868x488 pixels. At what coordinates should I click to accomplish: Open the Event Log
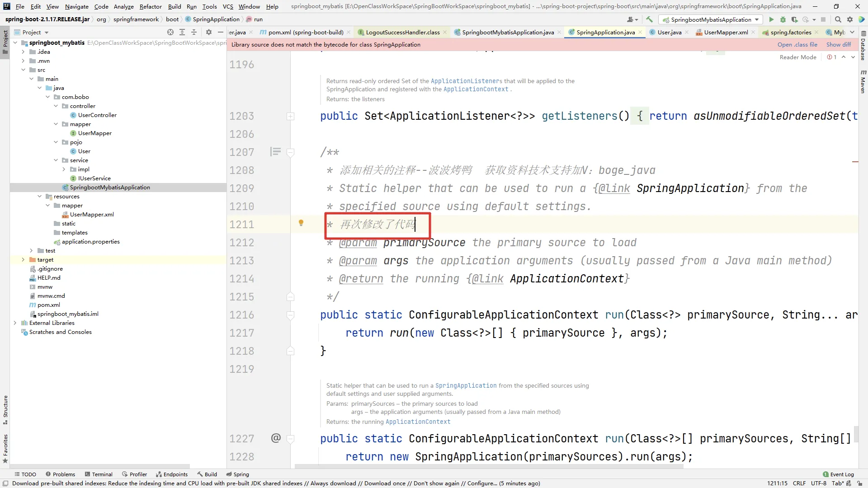pos(838,474)
